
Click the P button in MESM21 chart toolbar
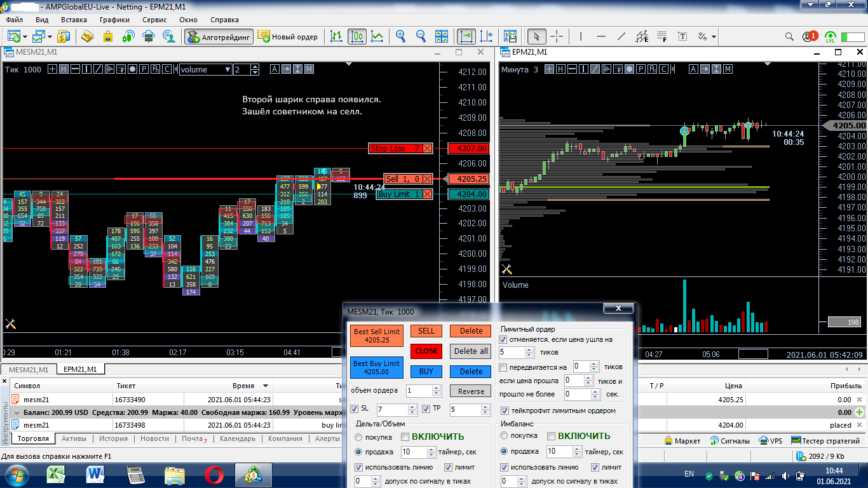(x=144, y=69)
